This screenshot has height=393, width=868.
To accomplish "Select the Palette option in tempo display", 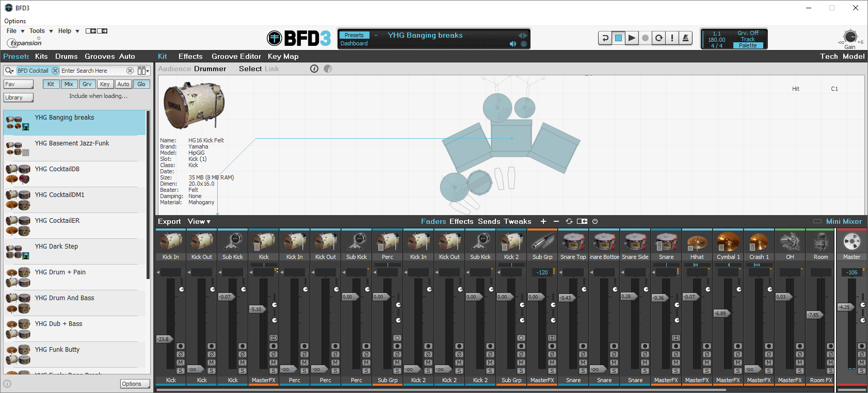I will click(748, 45).
